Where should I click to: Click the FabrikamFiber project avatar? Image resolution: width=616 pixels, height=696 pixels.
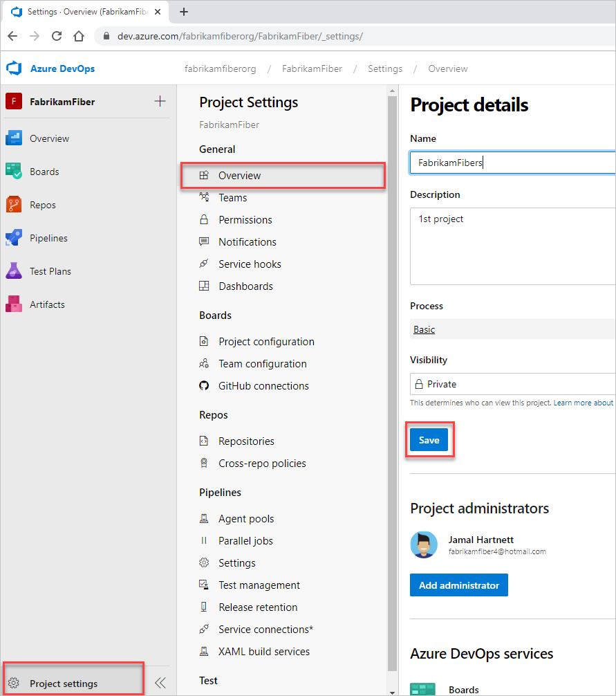[15, 101]
